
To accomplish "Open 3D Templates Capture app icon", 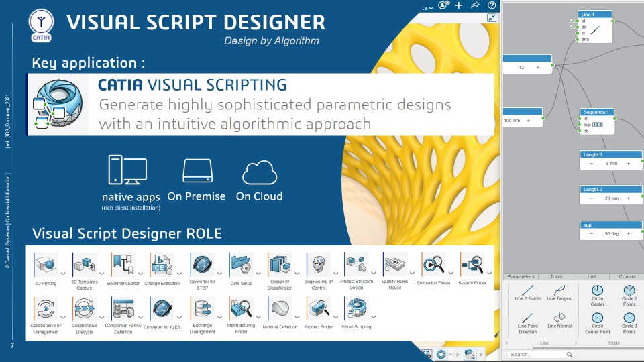I will click(85, 264).
